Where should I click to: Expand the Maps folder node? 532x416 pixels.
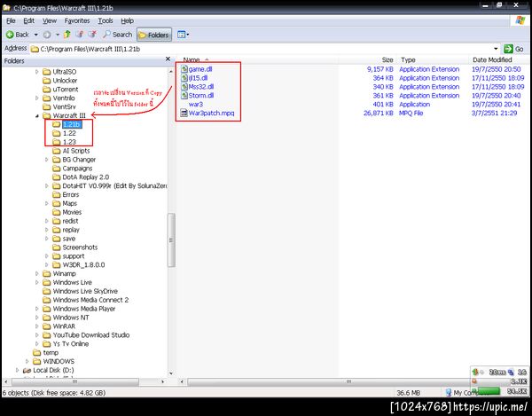[47, 204]
